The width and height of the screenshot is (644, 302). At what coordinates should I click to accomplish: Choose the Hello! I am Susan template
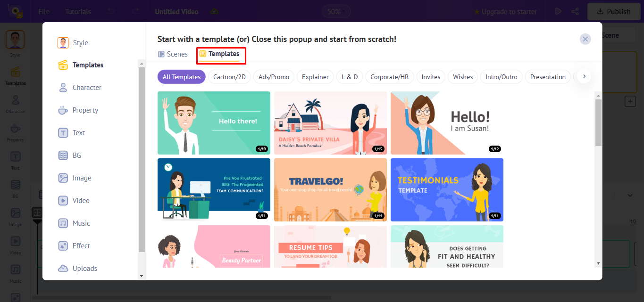[x=447, y=123]
